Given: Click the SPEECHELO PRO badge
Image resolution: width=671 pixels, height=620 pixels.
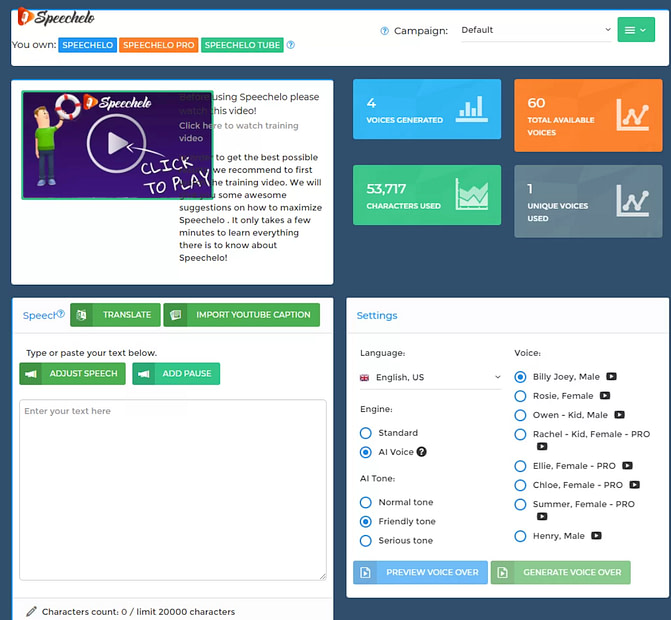Looking at the screenshot, I should point(158,45).
